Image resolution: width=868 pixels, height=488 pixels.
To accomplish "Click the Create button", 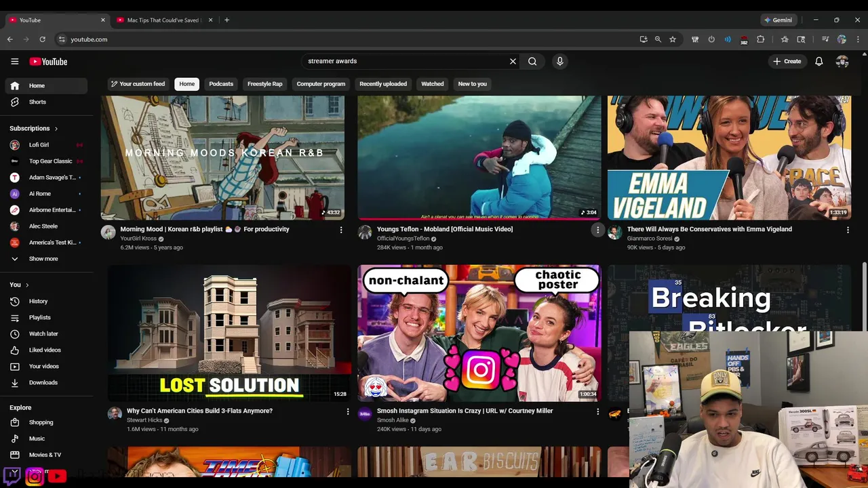I will click(787, 61).
